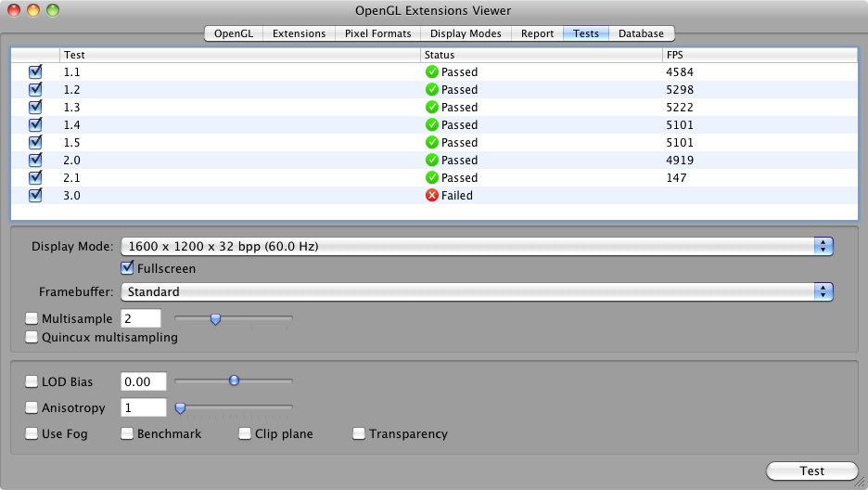Screen dimensions: 868x490
Task: Uncheck the test 2.1 checkbox
Action: click(35, 178)
